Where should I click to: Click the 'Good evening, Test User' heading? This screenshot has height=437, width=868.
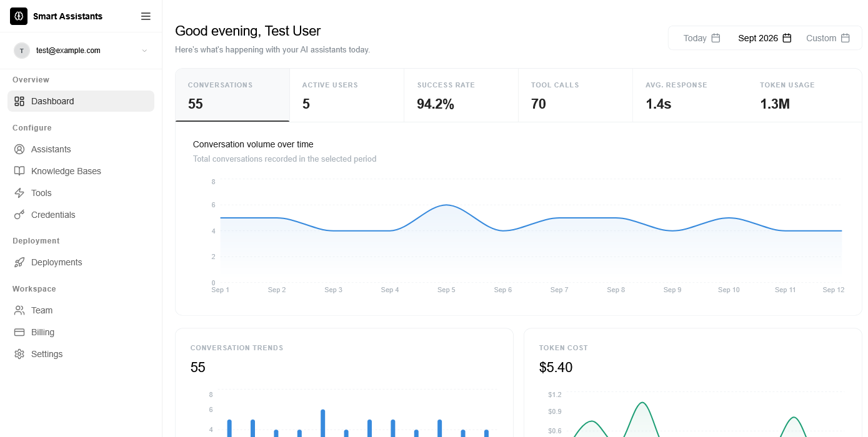point(247,31)
